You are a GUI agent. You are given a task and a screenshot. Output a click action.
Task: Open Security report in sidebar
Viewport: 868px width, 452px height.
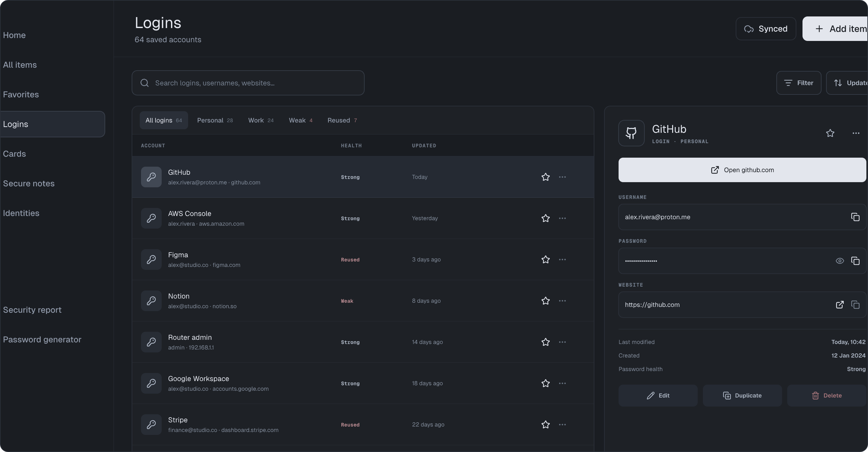tap(32, 309)
